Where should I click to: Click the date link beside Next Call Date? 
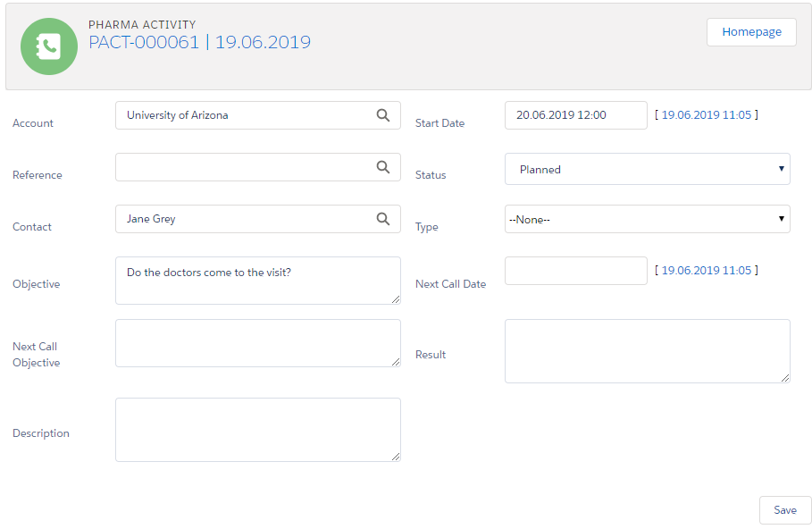click(x=706, y=271)
